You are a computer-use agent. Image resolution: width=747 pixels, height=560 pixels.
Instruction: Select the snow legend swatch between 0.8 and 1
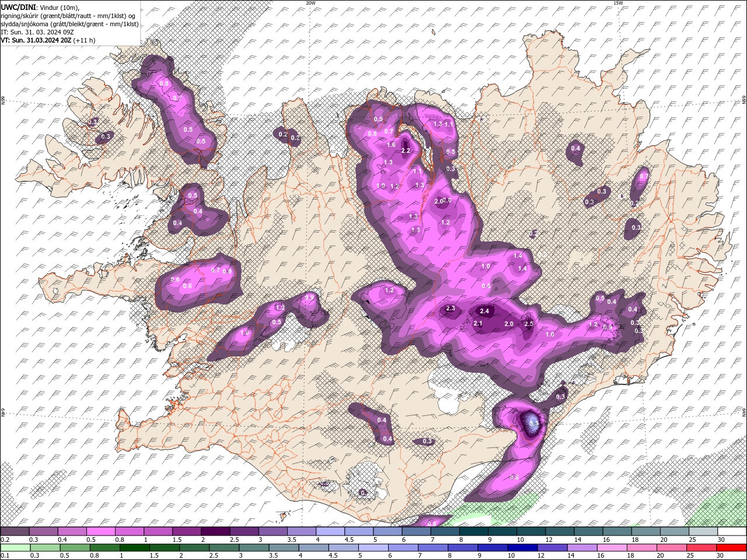129,531
